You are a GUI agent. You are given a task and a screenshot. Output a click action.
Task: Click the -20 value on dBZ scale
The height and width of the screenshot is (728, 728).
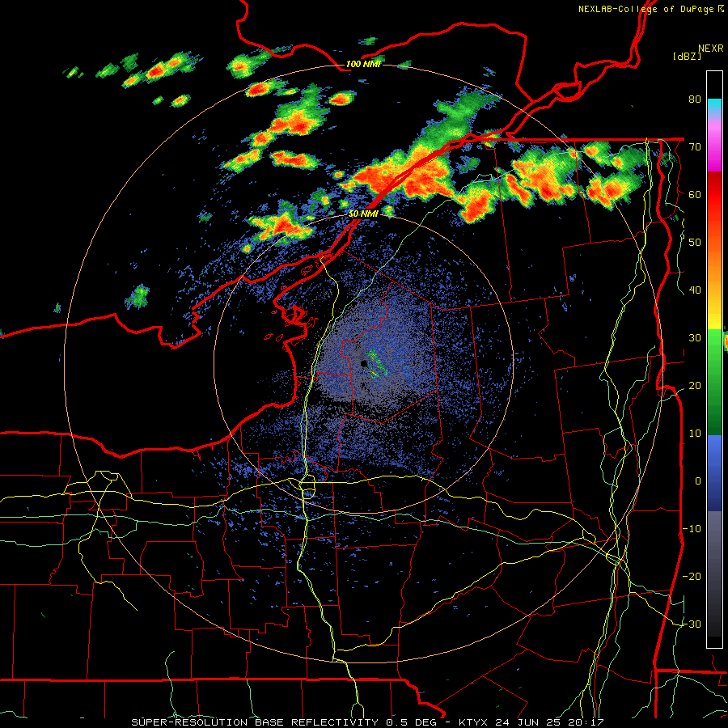tap(692, 577)
